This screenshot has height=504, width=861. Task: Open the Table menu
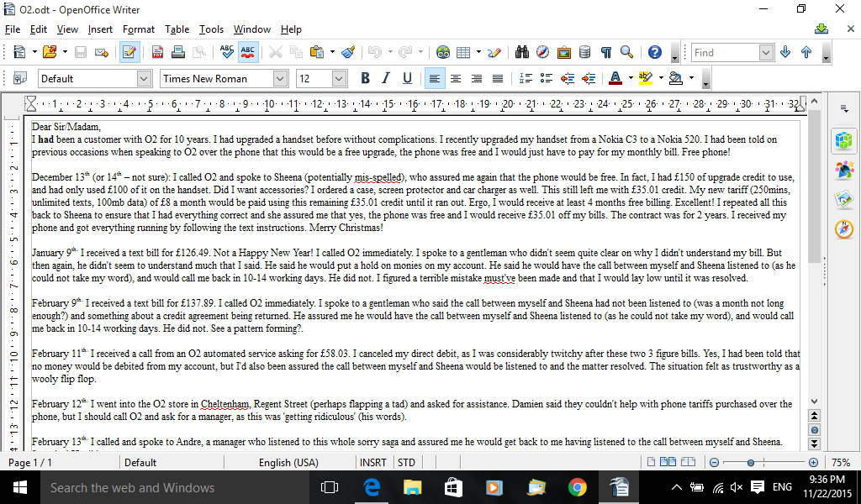point(177,29)
